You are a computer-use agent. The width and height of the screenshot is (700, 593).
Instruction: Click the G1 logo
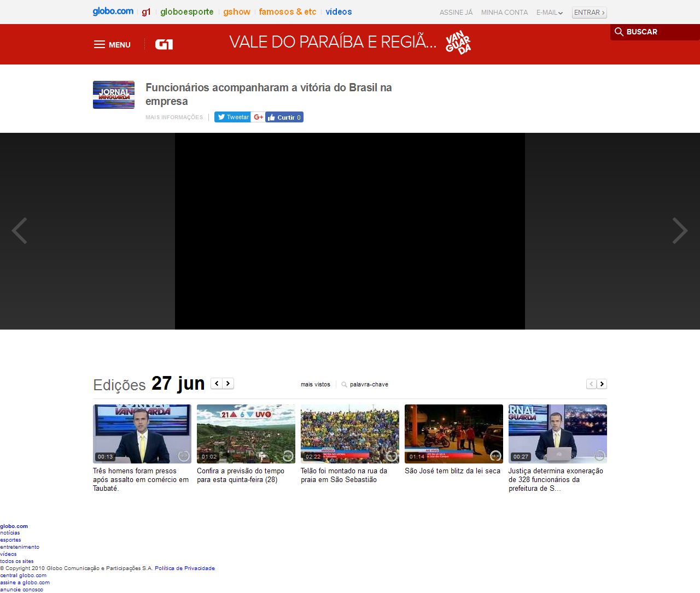[164, 45]
